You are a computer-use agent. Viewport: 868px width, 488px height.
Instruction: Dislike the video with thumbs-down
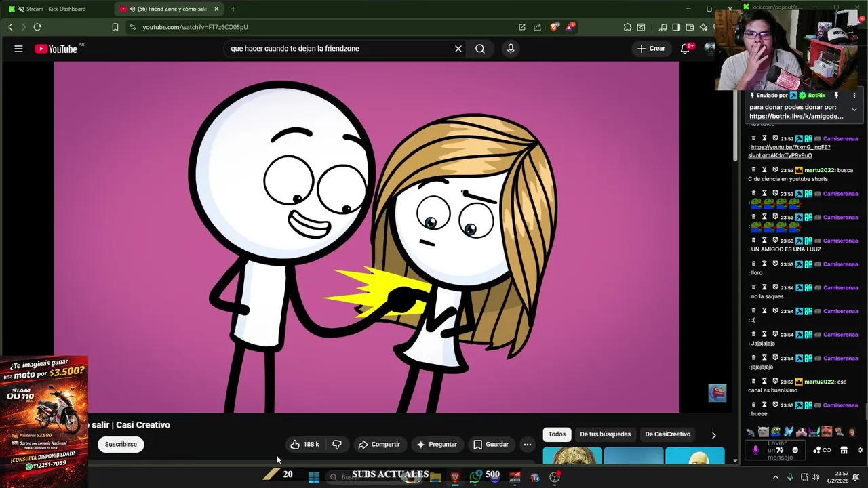[x=337, y=445]
